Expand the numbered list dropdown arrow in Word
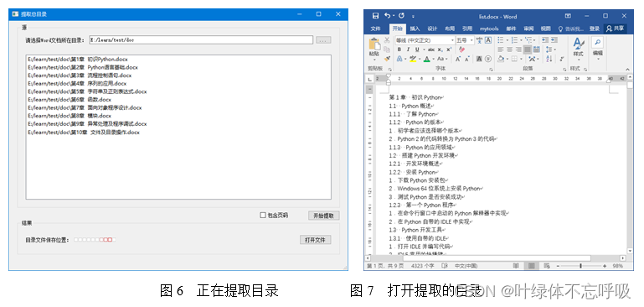Viewport: 644px width, 307px height. click(x=521, y=40)
